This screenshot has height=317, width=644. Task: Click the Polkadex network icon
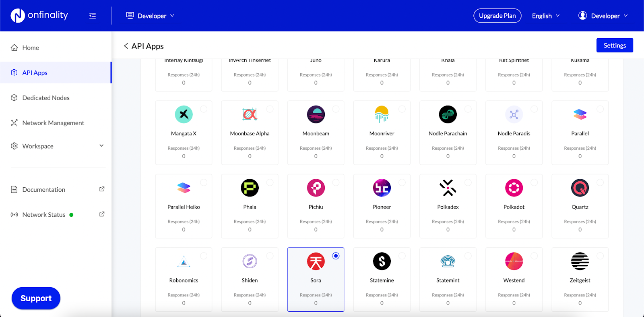[448, 188]
